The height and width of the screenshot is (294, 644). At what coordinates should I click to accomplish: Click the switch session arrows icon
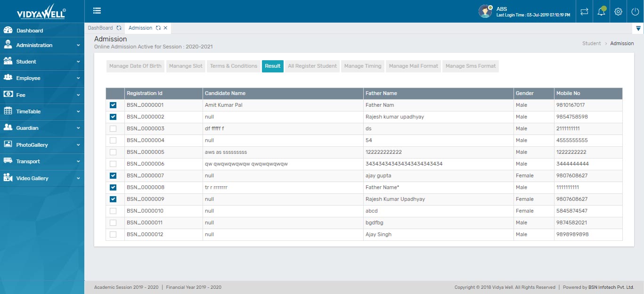[x=584, y=11]
